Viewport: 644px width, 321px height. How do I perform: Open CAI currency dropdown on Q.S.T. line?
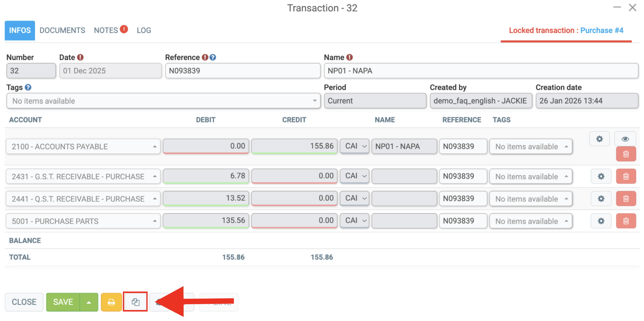tap(354, 198)
